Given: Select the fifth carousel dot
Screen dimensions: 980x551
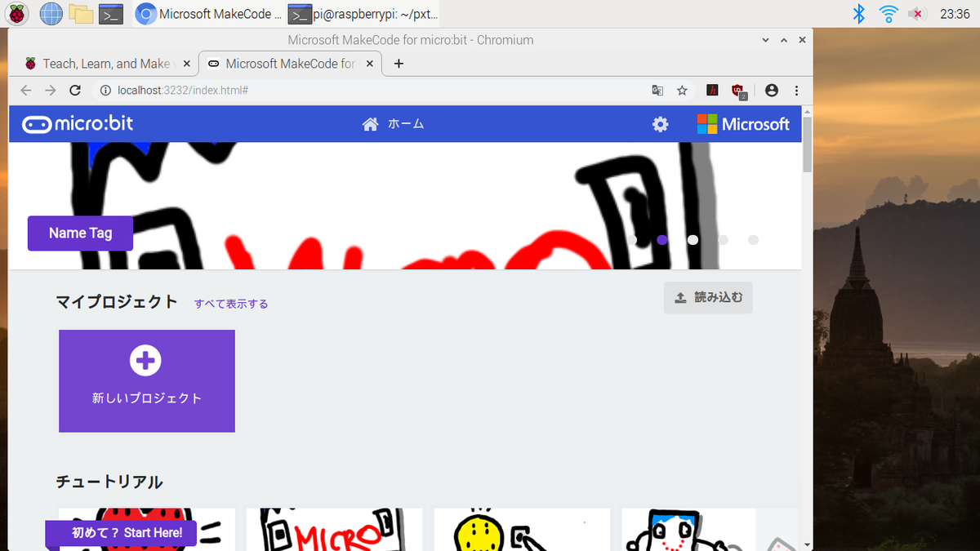Looking at the screenshot, I should point(753,240).
